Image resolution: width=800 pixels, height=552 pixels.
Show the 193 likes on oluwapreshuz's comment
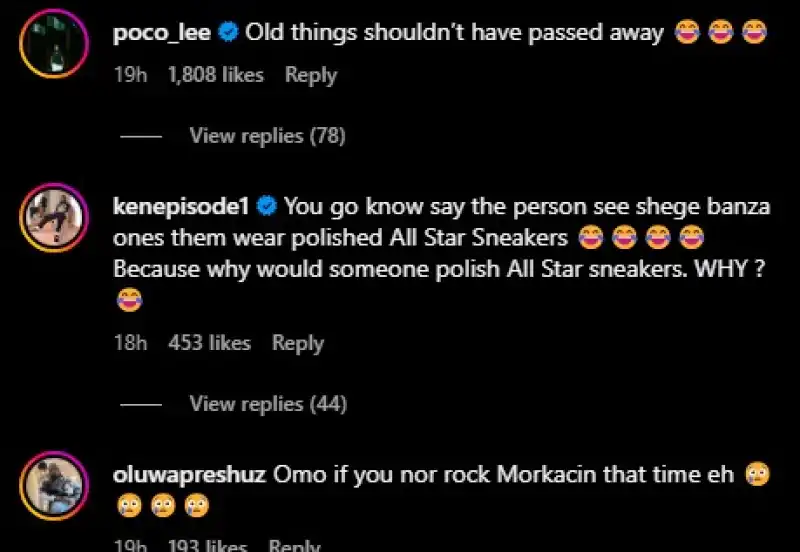point(207,546)
